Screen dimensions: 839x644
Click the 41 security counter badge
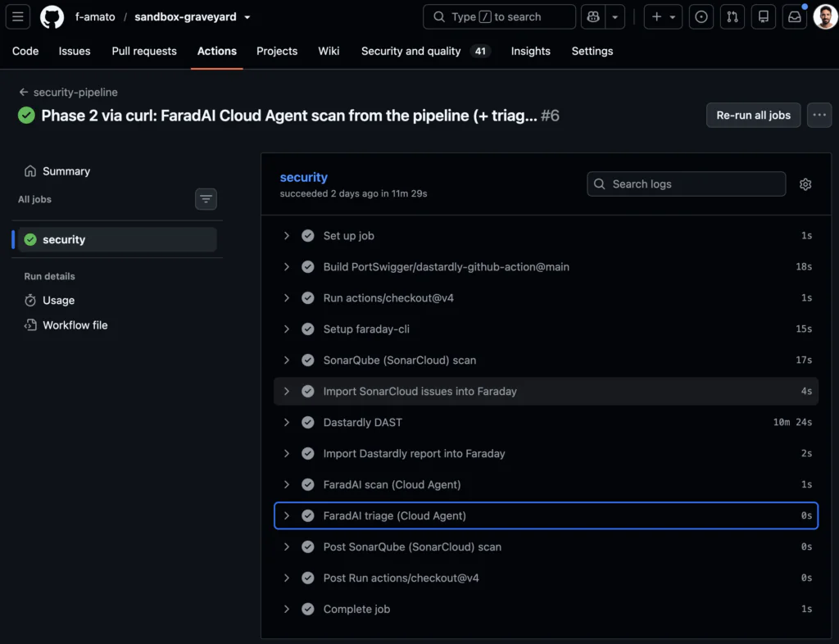point(480,51)
